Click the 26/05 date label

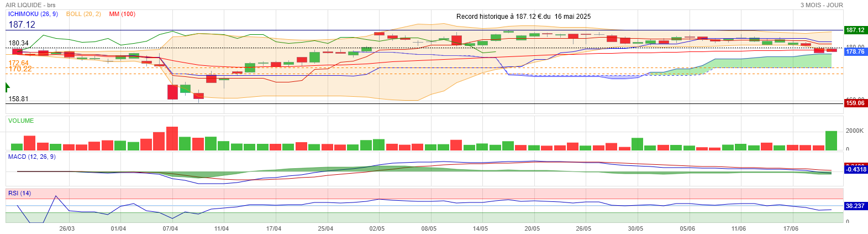583,228
